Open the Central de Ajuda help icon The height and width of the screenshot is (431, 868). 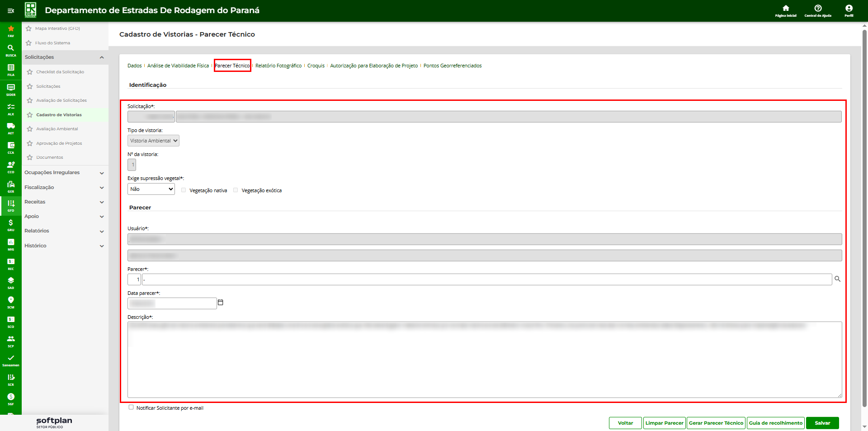(x=817, y=9)
